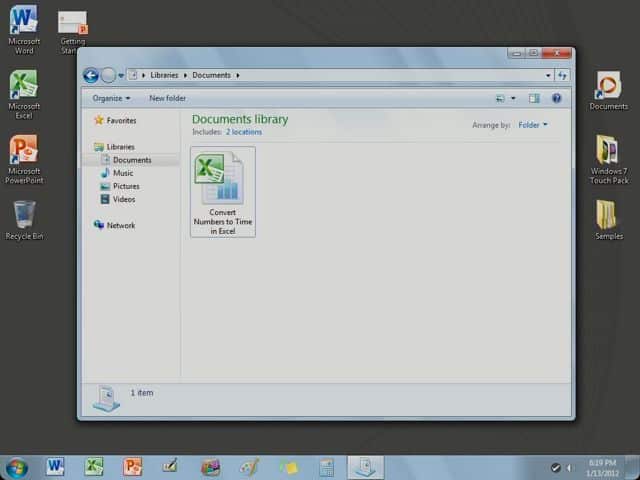Open Paint from the taskbar
The image size is (640, 480).
249,467
